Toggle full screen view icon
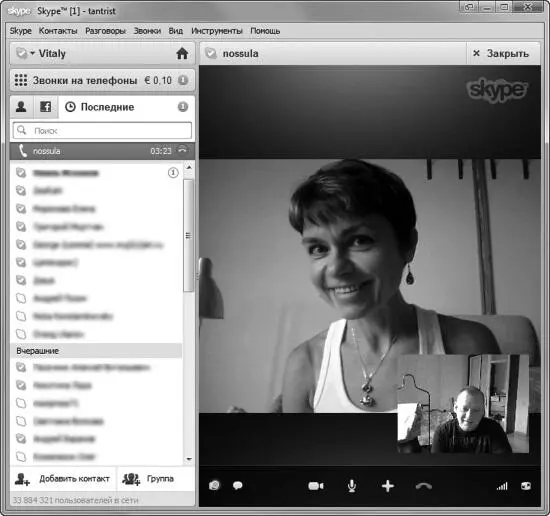550x516 pixels. point(526,485)
